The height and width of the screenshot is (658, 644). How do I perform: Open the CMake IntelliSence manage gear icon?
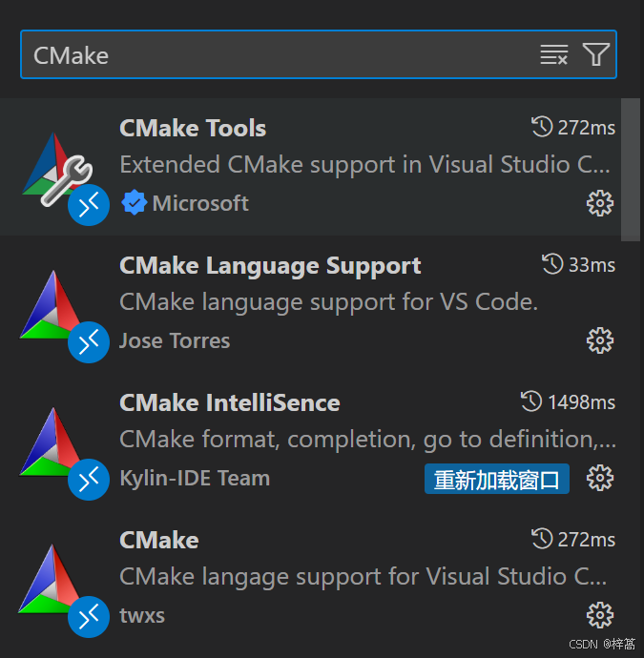click(599, 478)
